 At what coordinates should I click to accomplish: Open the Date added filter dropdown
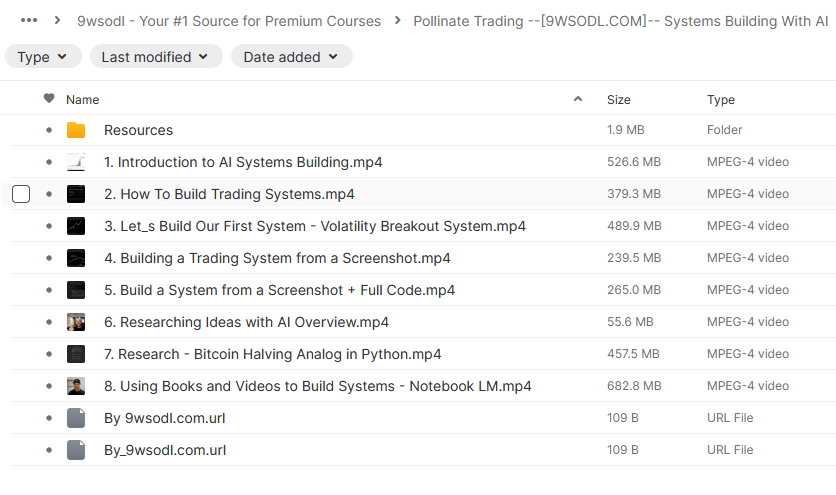click(x=292, y=57)
